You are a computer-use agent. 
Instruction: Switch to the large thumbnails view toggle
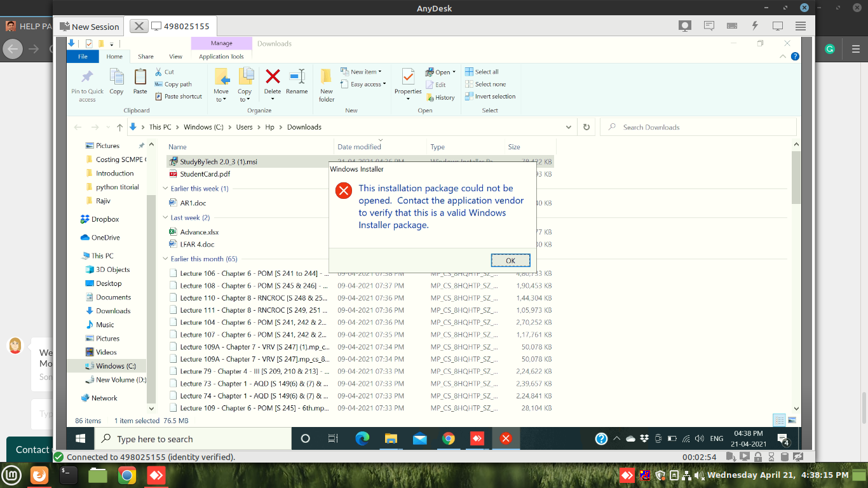pyautogui.click(x=792, y=420)
